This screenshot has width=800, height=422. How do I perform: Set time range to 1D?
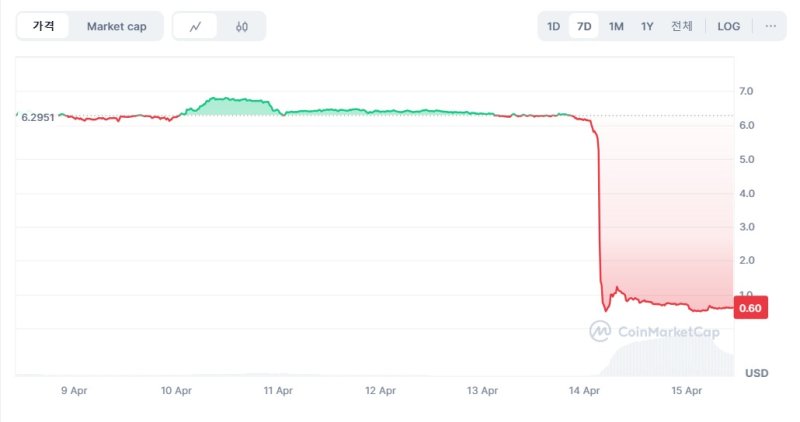(x=553, y=26)
